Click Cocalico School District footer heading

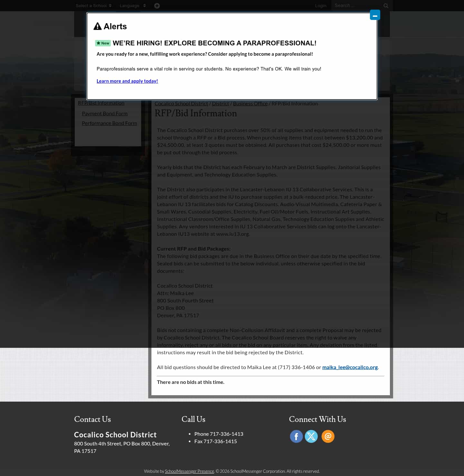click(x=115, y=435)
